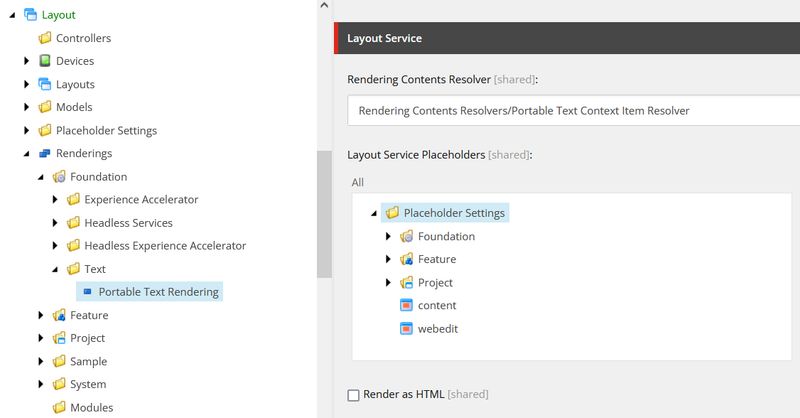800x418 pixels.
Task: Click the Controllers folder icon
Action: 45,38
